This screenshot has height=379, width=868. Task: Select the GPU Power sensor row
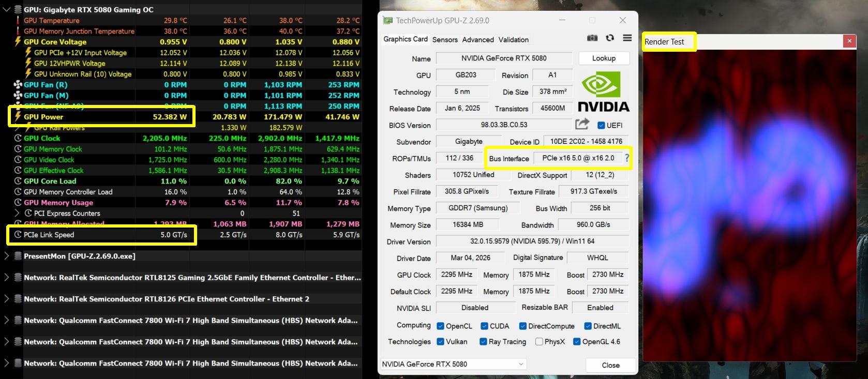coord(180,117)
